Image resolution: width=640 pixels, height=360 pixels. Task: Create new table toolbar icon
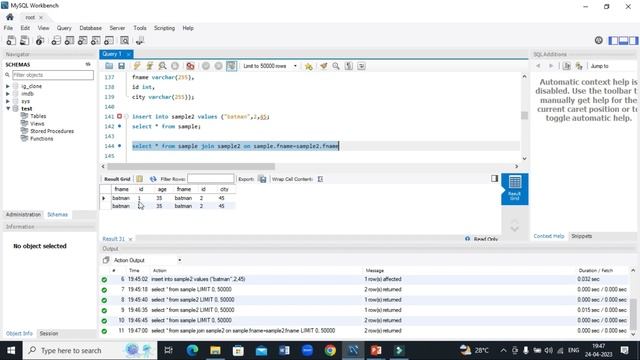[x=69, y=40]
